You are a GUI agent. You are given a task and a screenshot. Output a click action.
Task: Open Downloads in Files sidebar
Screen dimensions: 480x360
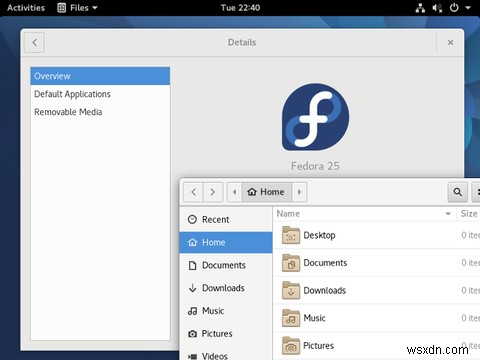pyautogui.click(x=226, y=288)
